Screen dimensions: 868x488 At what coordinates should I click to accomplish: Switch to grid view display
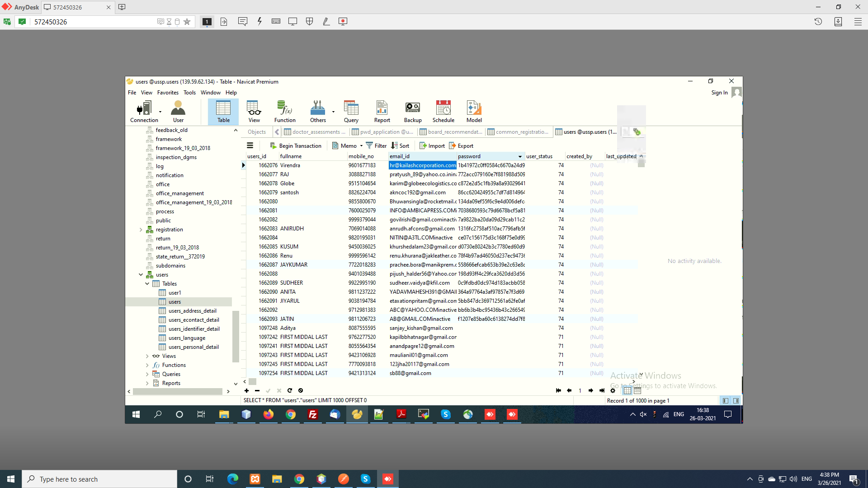pyautogui.click(x=627, y=390)
